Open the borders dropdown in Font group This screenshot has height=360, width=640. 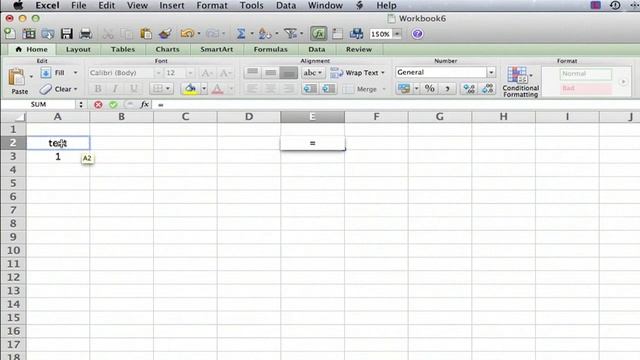pos(162,89)
